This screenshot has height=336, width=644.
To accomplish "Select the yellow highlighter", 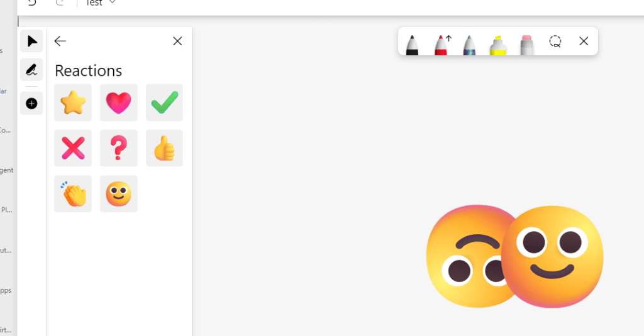I will [498, 45].
